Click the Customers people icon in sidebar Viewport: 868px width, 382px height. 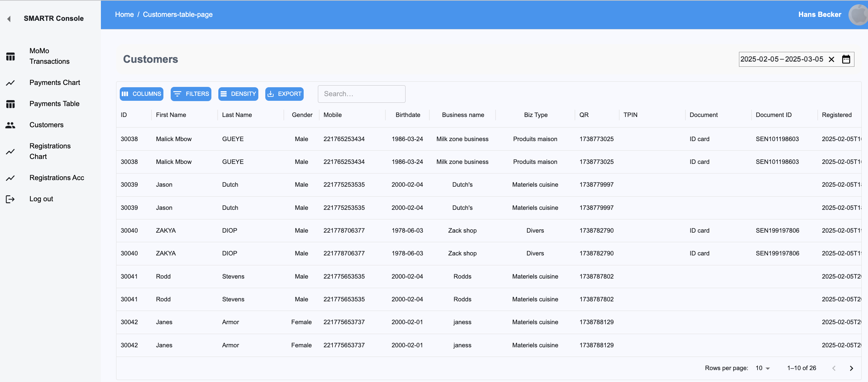point(11,125)
